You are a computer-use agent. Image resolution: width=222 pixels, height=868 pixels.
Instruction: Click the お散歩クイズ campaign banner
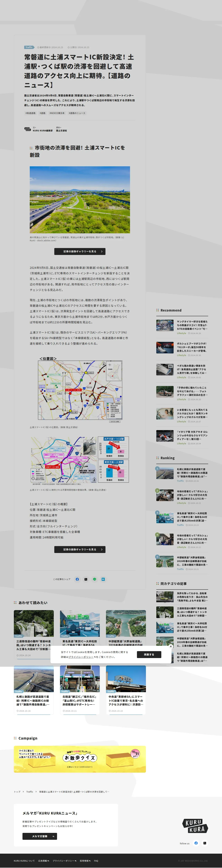(80, 759)
